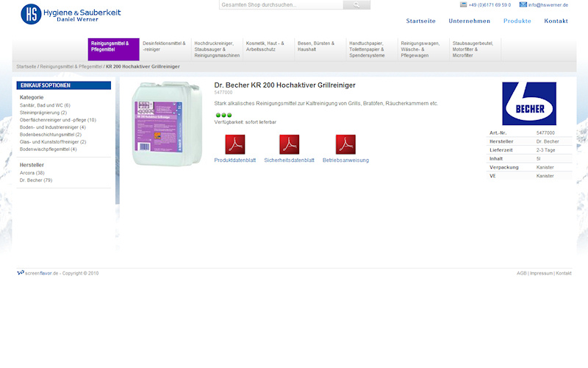
Task: Click the Becher brand logo
Action: (529, 104)
